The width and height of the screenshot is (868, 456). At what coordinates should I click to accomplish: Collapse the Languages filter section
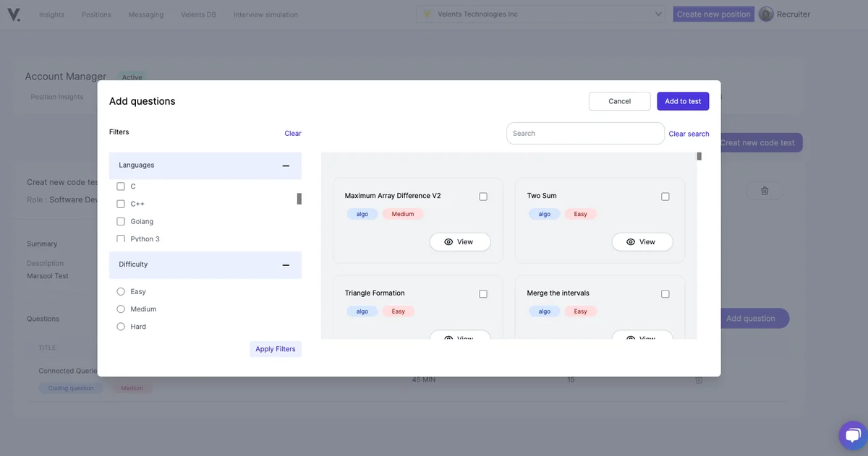click(286, 165)
